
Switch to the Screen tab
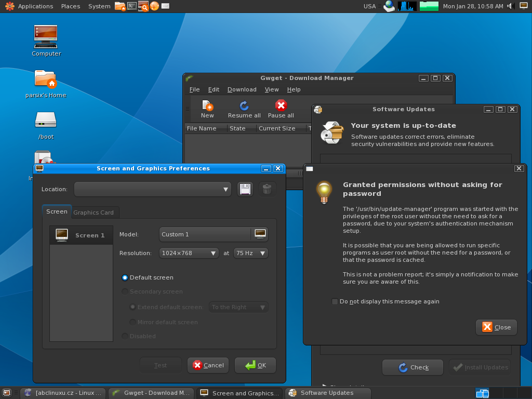[57, 211]
